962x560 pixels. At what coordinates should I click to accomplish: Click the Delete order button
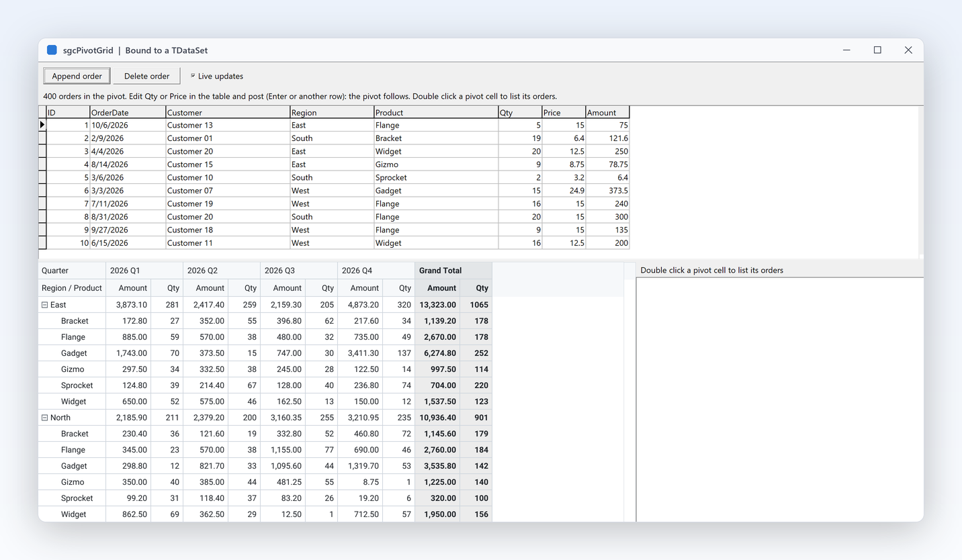(x=146, y=76)
